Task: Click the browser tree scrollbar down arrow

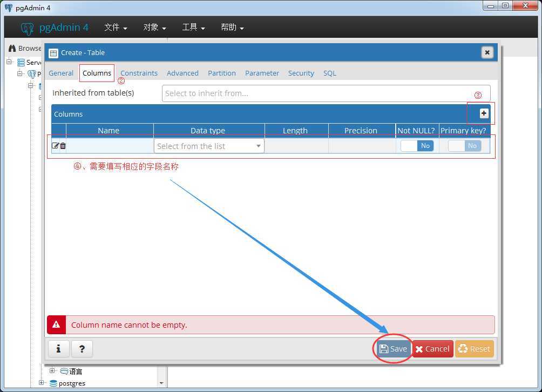Action: (161, 383)
